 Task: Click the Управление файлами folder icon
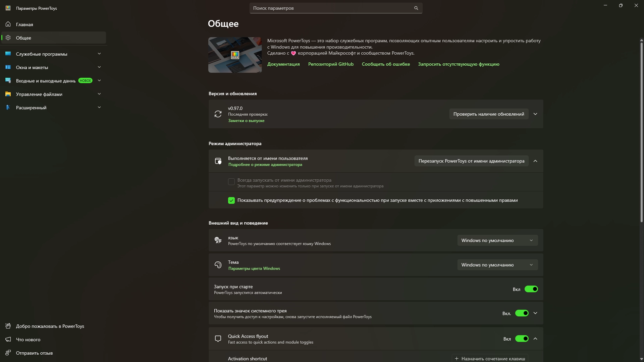8,94
